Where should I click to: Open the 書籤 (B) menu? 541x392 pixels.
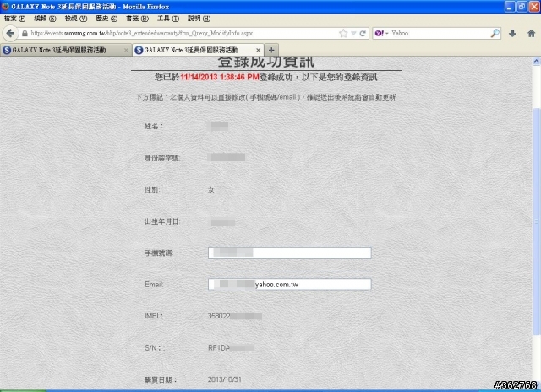[x=137, y=19]
